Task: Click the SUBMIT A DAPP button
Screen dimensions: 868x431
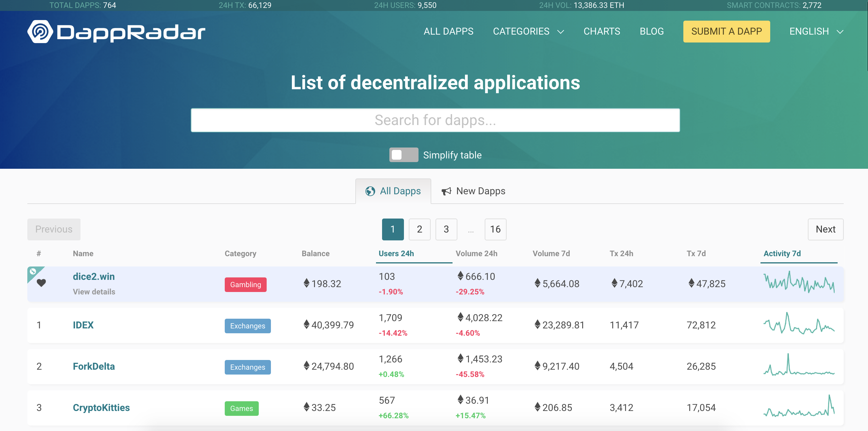Action: pyautogui.click(x=726, y=31)
